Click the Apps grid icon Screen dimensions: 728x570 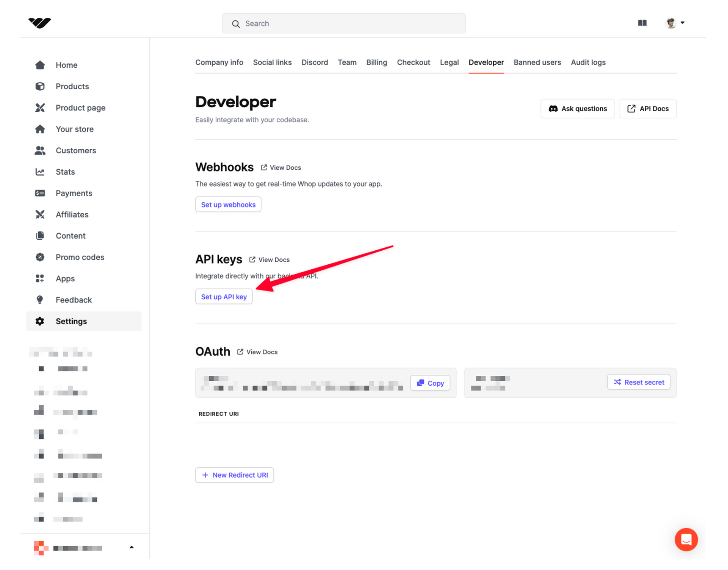click(40, 279)
